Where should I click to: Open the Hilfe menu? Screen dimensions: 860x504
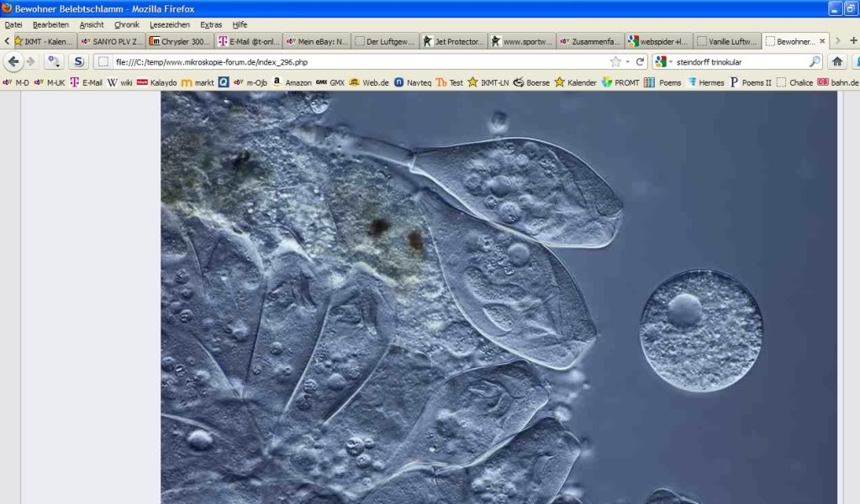(240, 24)
